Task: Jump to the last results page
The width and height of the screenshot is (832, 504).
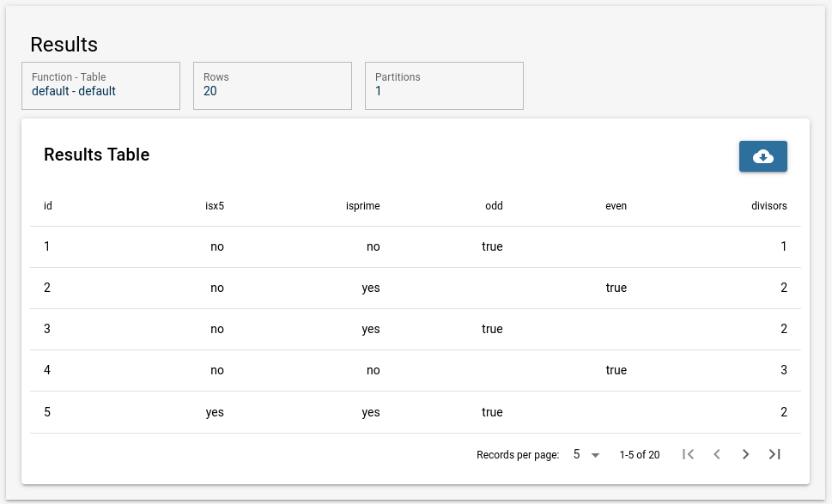Action: point(774,454)
